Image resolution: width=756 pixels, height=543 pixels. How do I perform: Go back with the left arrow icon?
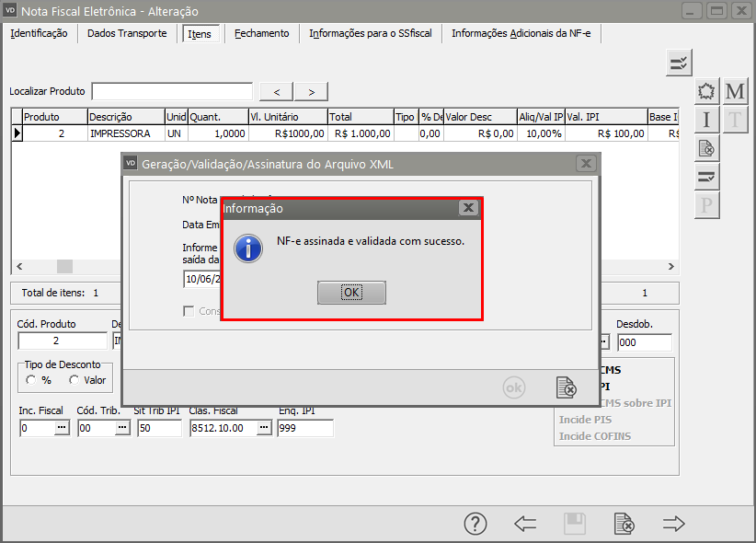pos(525,524)
